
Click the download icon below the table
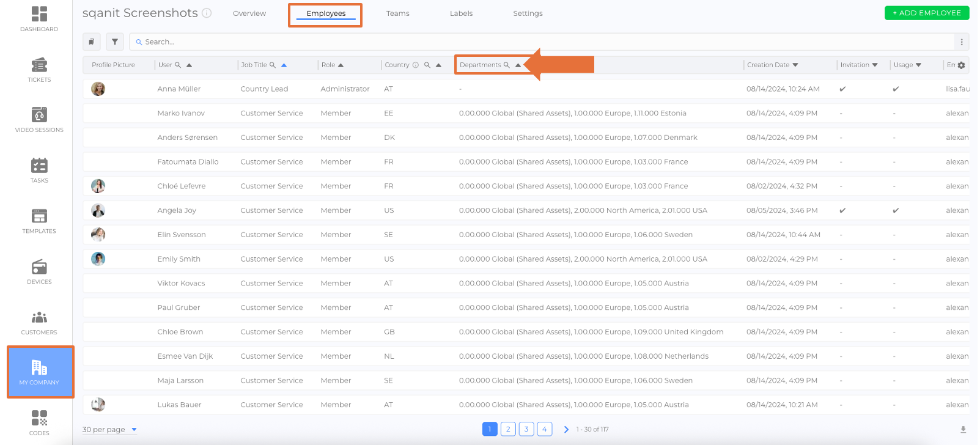tap(963, 430)
